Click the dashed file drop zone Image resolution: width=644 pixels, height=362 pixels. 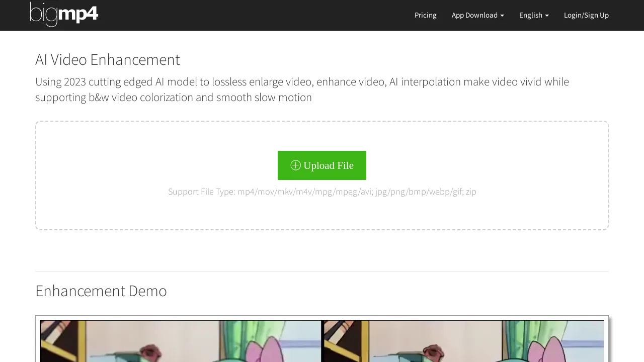pos(322,175)
